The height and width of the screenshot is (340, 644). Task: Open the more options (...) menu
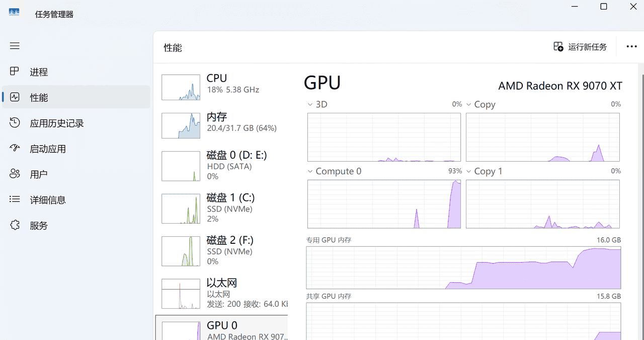(631, 46)
